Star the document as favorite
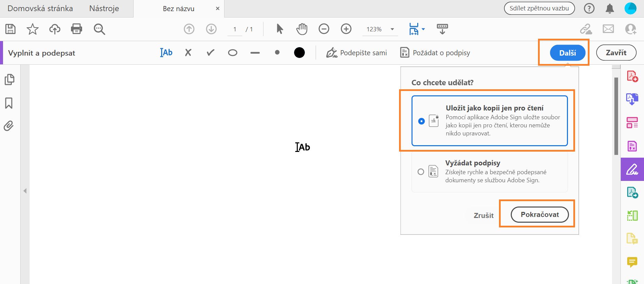Viewport: 644px width, 284px height. coord(33,29)
